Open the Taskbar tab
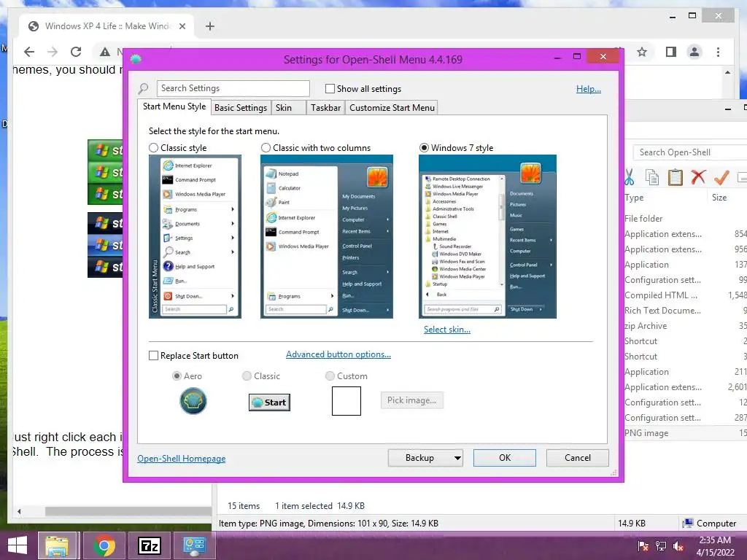 click(x=326, y=108)
